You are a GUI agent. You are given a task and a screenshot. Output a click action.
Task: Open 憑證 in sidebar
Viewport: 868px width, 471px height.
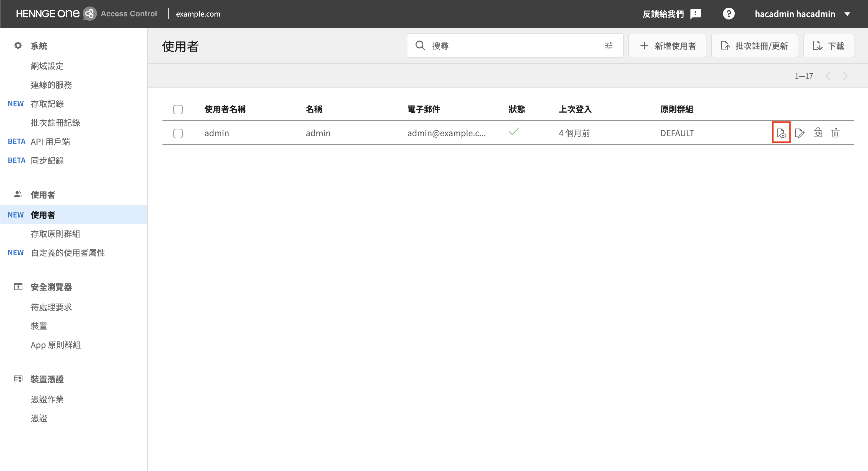(x=39, y=418)
